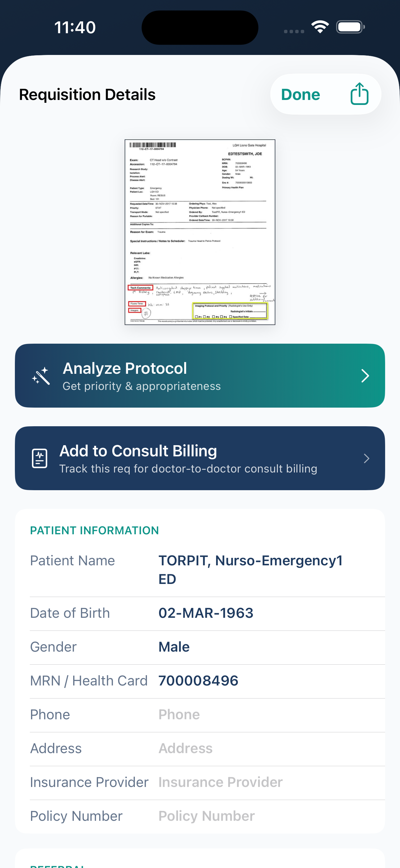400x868 pixels.
Task: Tap the clock showing 11:40
Action: click(75, 27)
